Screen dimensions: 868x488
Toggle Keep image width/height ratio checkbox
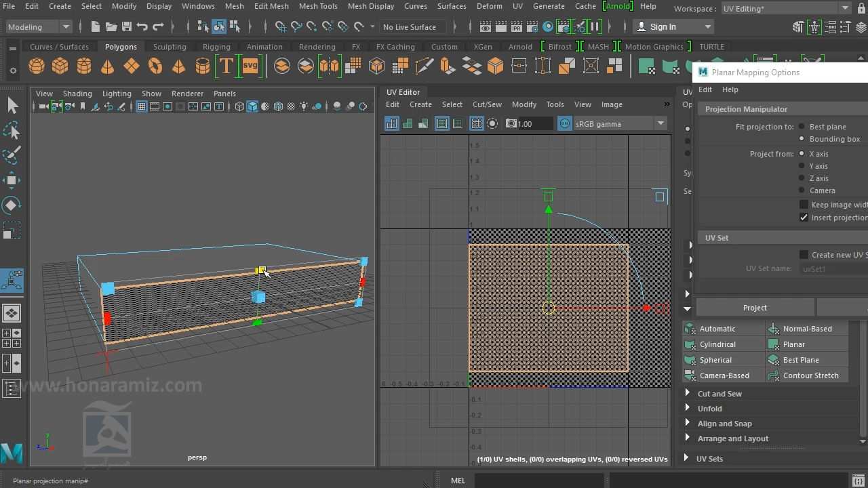[804, 205]
